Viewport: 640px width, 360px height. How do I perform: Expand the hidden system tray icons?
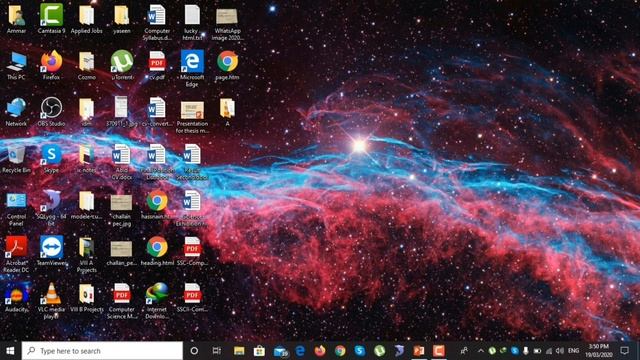[x=480, y=351]
